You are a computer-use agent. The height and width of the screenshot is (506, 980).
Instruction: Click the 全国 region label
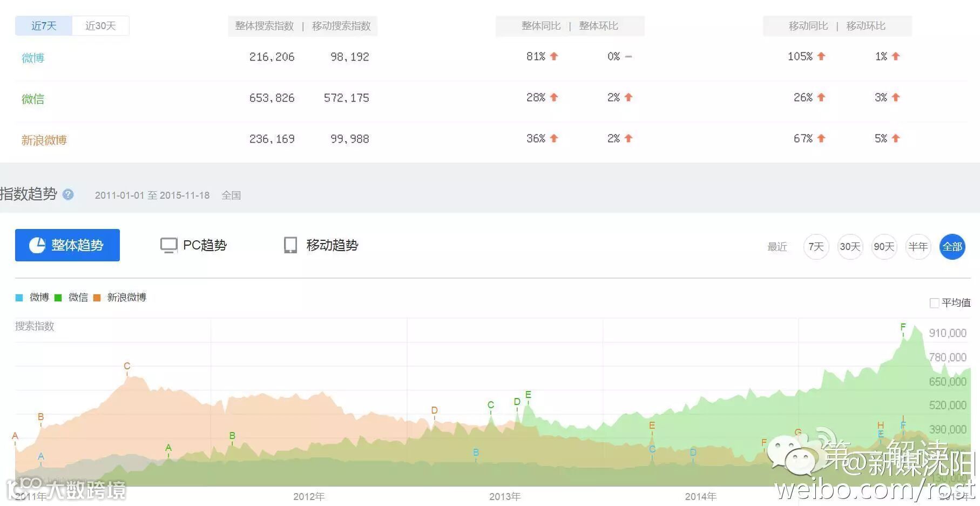231,195
